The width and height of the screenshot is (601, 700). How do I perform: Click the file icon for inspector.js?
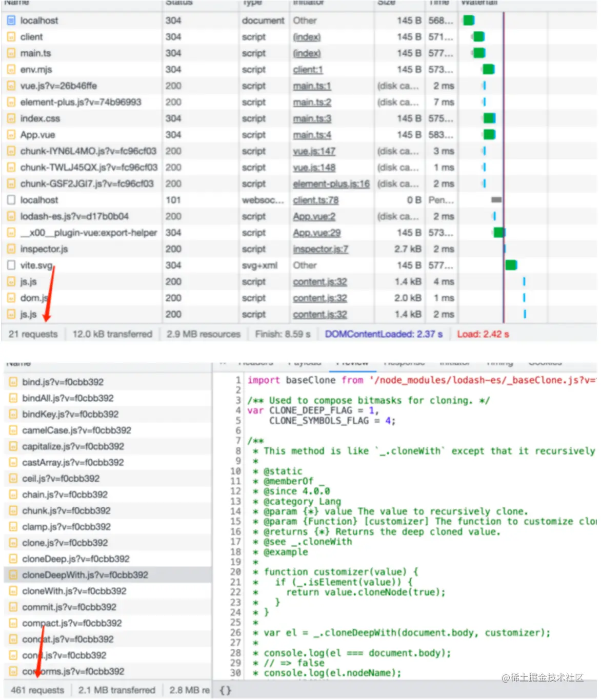(11, 249)
